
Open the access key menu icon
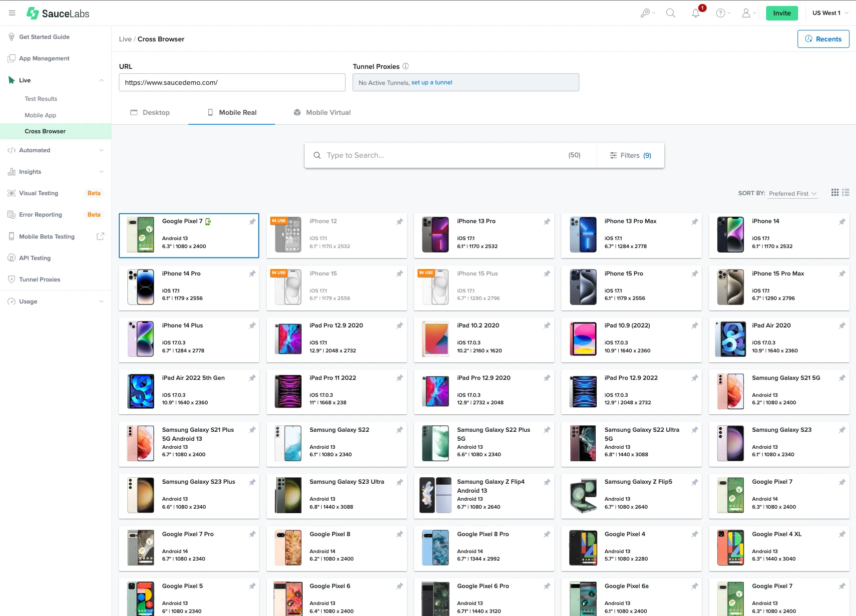click(x=646, y=13)
